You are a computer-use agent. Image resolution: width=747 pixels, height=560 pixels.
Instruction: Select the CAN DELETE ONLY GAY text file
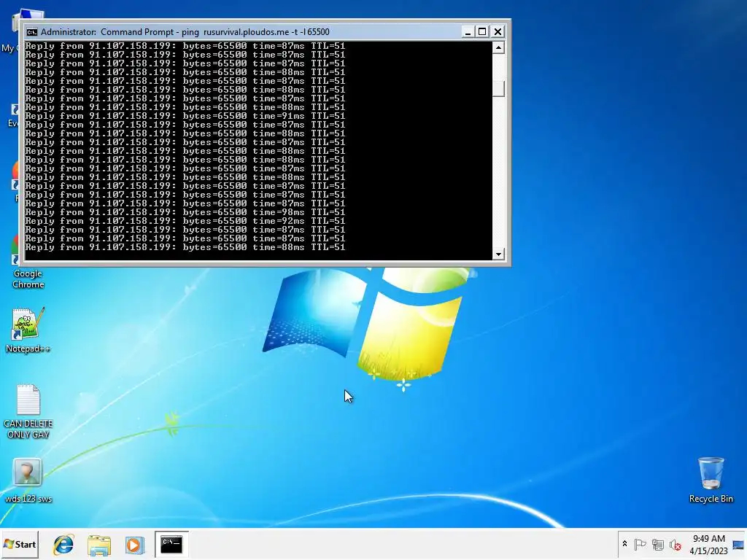pyautogui.click(x=28, y=411)
